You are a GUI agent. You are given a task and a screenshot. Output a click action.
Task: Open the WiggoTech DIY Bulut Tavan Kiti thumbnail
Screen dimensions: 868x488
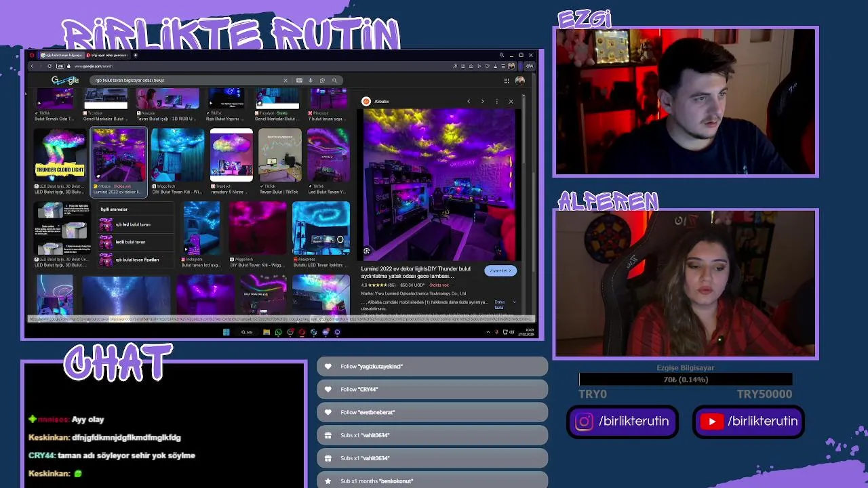coord(178,155)
